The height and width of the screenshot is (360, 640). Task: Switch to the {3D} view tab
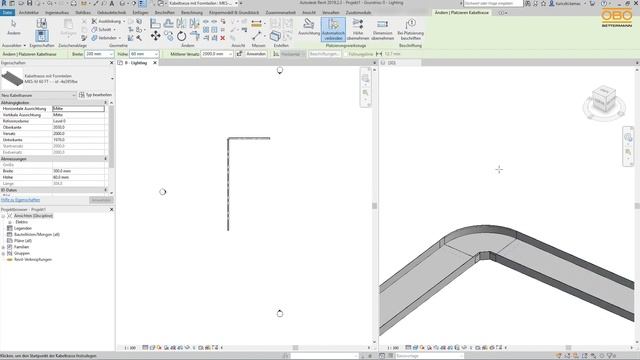click(392, 63)
